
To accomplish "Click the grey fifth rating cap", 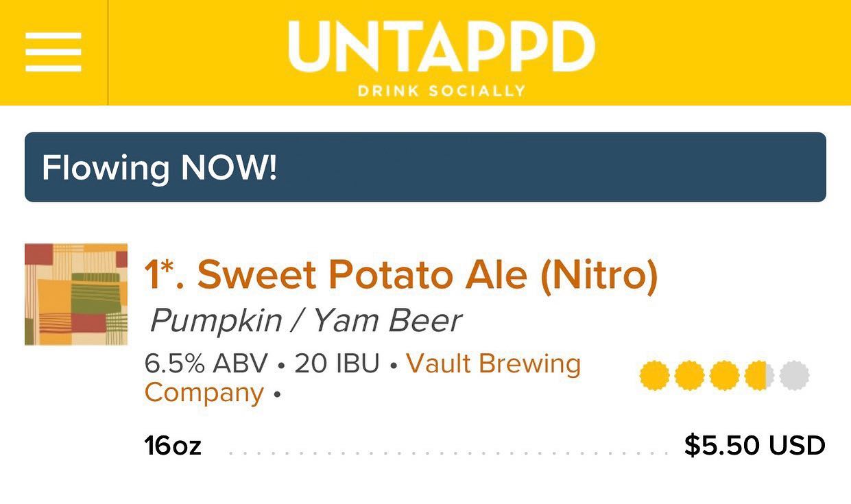I will 794,376.
